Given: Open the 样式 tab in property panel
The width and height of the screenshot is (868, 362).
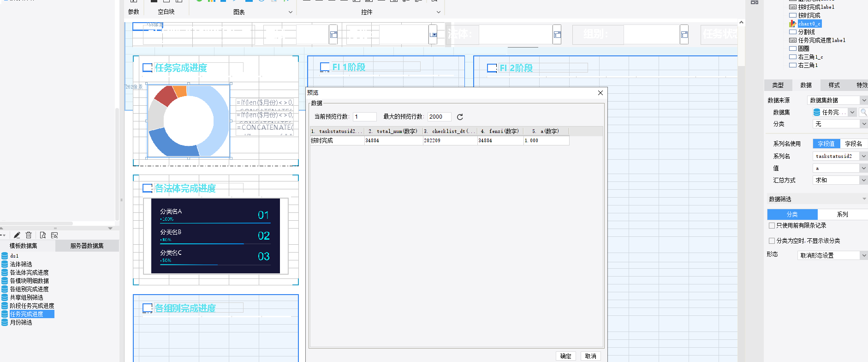Looking at the screenshot, I should click(x=834, y=85).
